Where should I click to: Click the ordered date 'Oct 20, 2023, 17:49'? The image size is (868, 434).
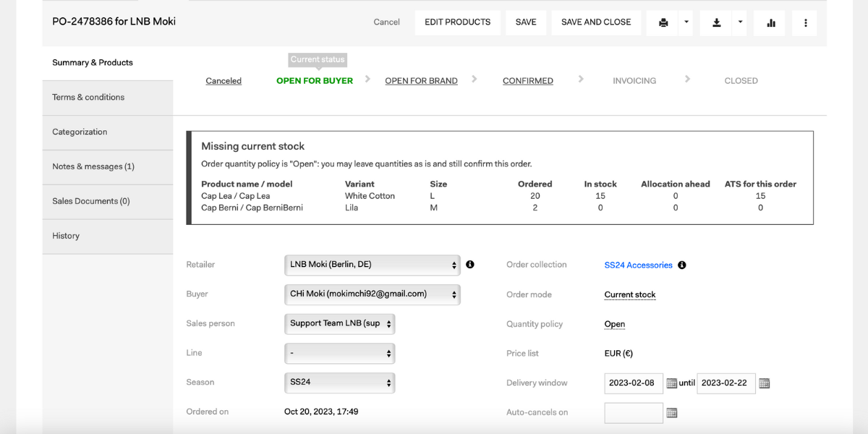click(x=321, y=412)
